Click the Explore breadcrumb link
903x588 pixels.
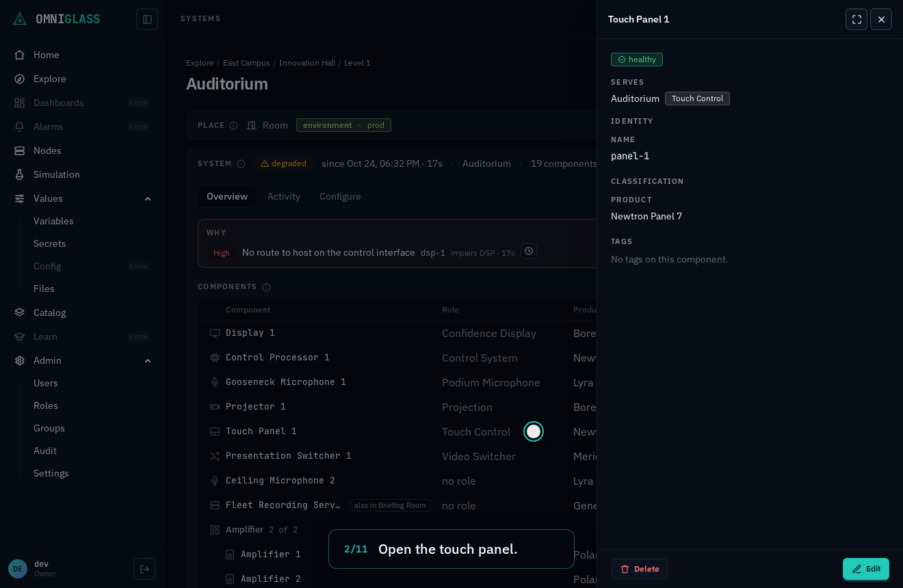tap(200, 63)
